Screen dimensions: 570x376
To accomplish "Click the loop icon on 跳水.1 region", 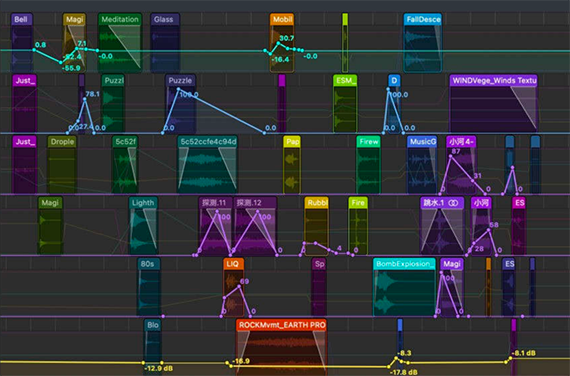I will tap(453, 203).
